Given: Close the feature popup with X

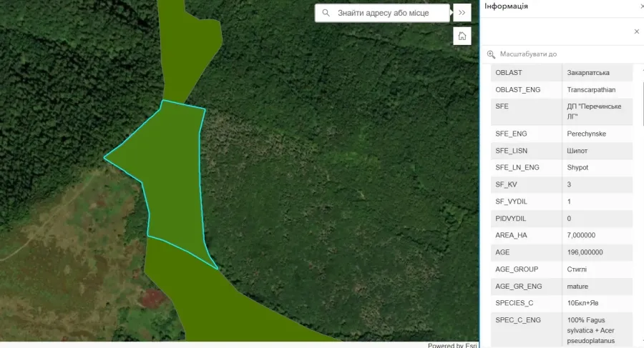Looking at the screenshot, I should [636, 31].
